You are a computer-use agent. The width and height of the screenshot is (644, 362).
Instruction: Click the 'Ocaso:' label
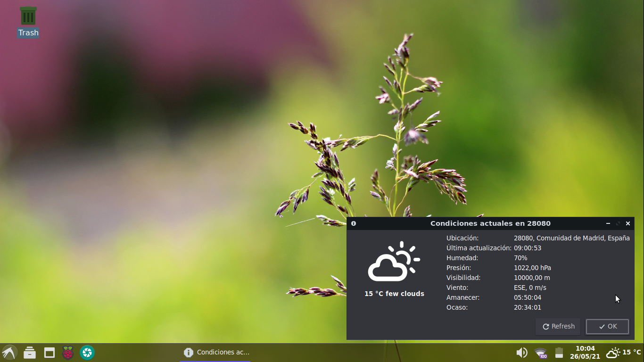coord(457,307)
